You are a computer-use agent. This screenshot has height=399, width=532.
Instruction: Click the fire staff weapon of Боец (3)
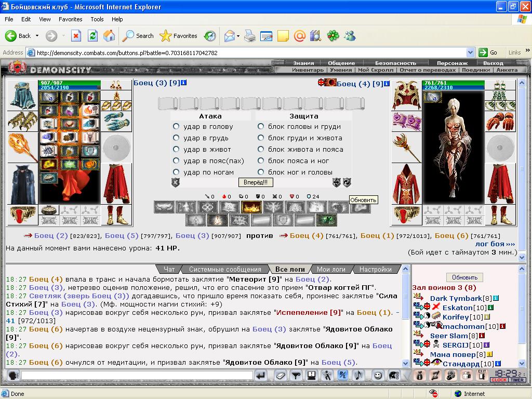pos(23,148)
